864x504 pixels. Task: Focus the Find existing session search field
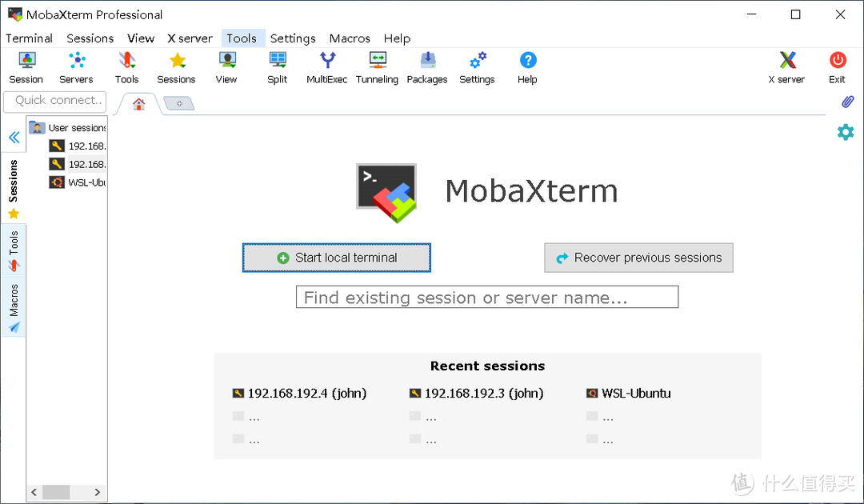pos(487,297)
